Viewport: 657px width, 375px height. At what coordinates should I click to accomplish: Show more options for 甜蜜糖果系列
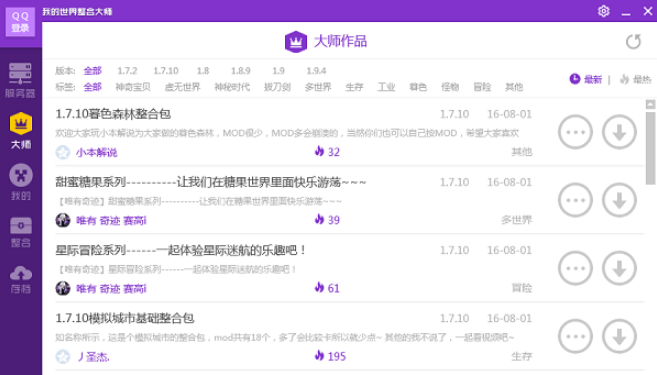[x=575, y=200]
